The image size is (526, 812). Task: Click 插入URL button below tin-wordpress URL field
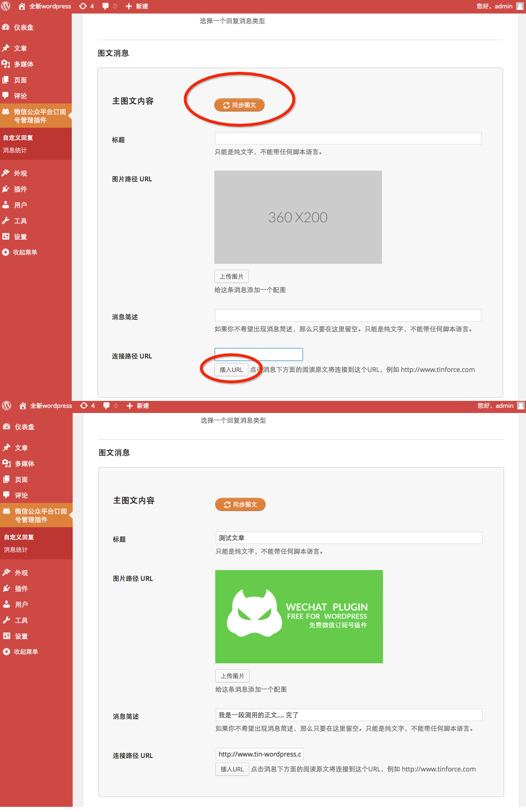[x=232, y=769]
